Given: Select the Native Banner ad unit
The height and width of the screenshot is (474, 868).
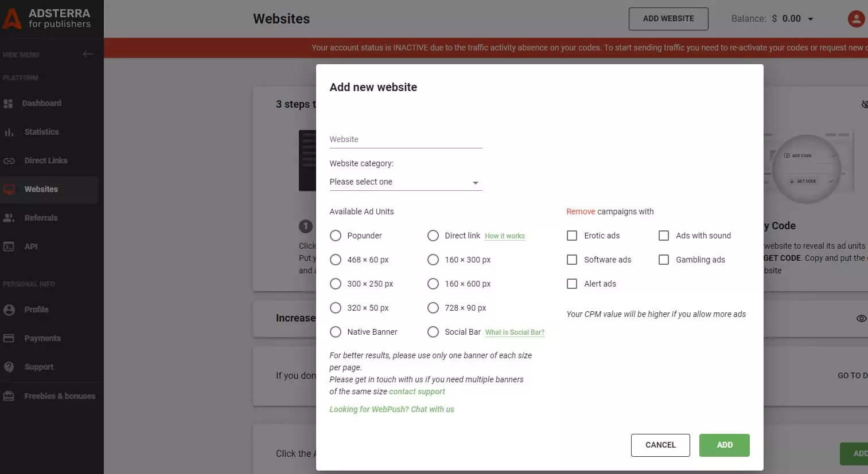Looking at the screenshot, I should click(x=336, y=332).
